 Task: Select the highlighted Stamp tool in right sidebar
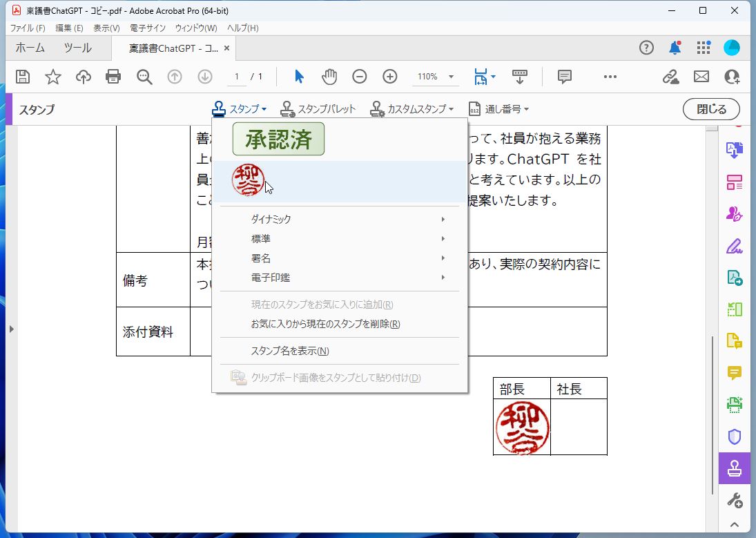tap(734, 468)
